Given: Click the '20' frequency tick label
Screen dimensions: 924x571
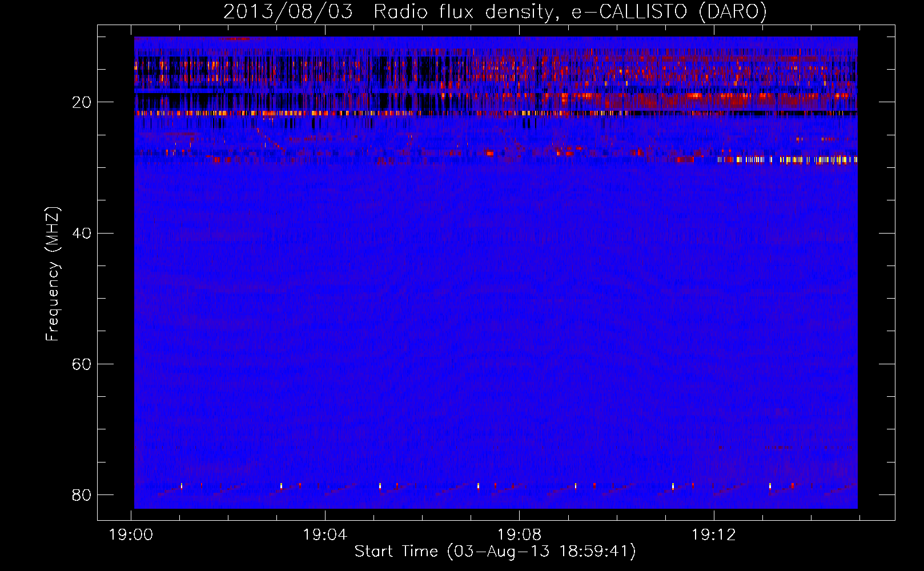Looking at the screenshot, I should click(x=82, y=102).
